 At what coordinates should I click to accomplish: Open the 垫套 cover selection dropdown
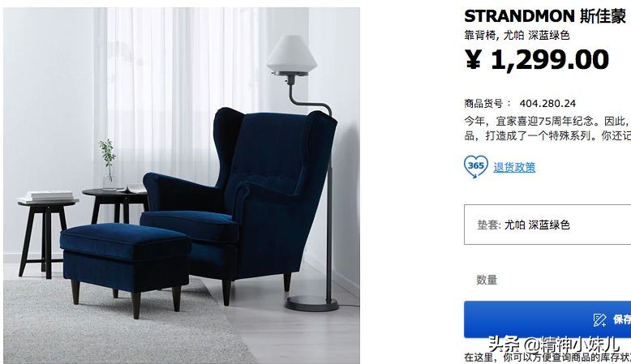547,225
